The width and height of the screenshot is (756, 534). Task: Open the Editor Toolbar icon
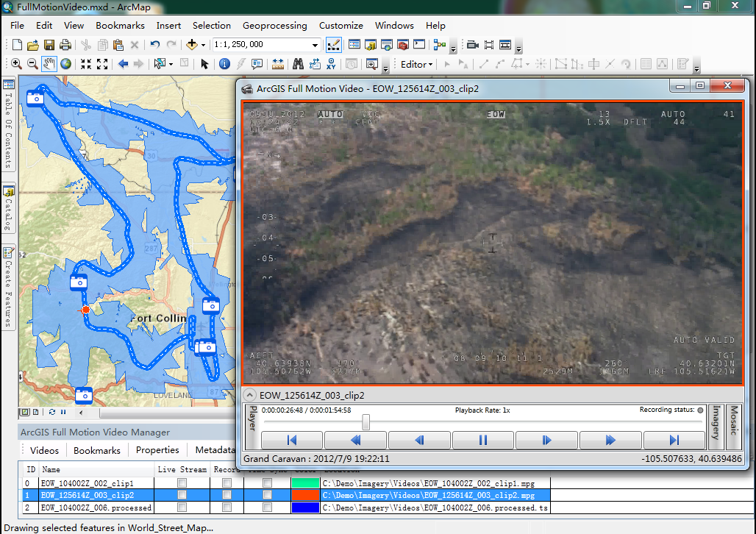333,45
